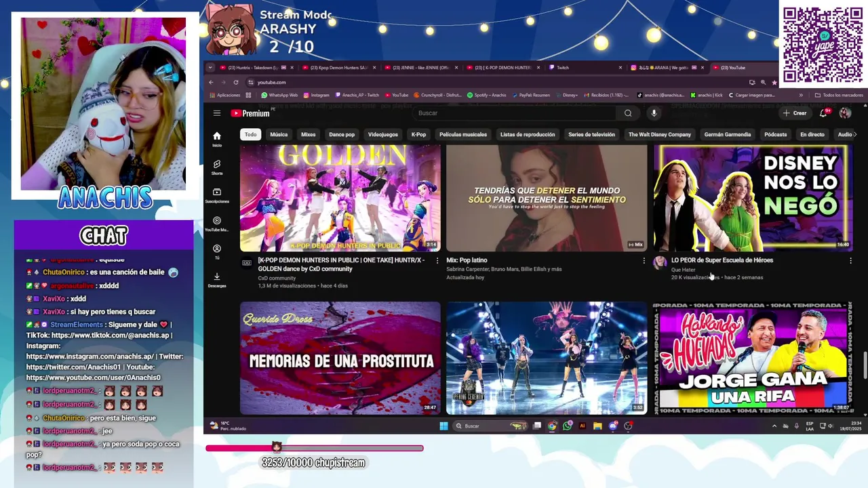Open weather widget showing 16°C

[228, 426]
